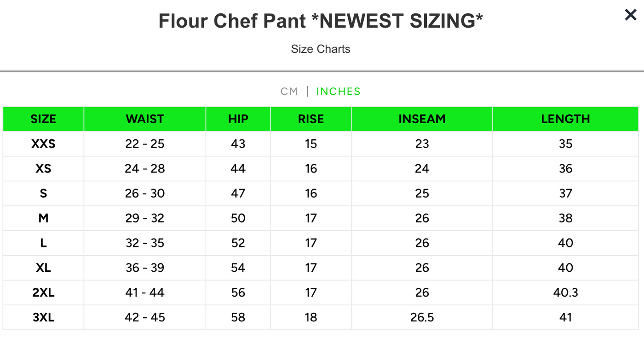The width and height of the screenshot is (644, 338).
Task: Select the 2XL size row
Action: pos(43,292)
